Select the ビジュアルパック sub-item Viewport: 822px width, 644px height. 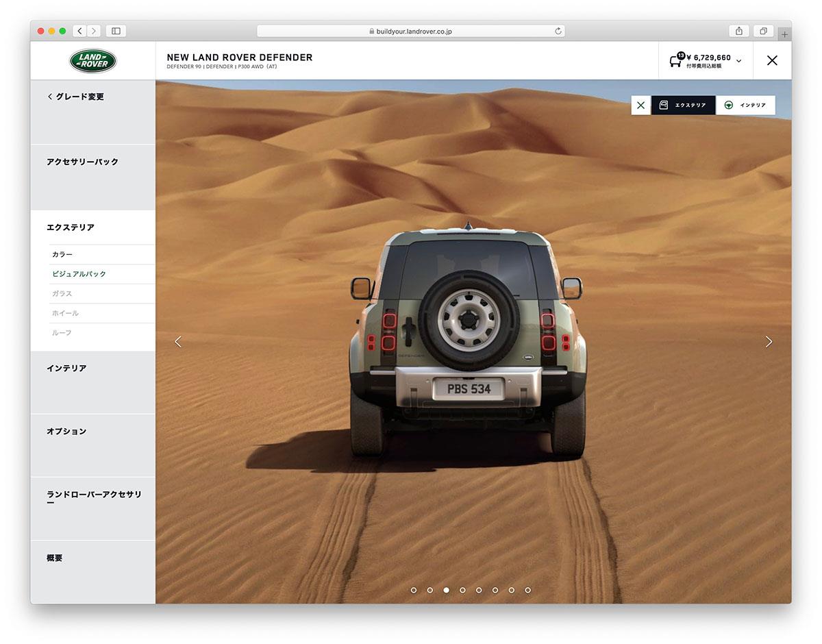point(102,274)
